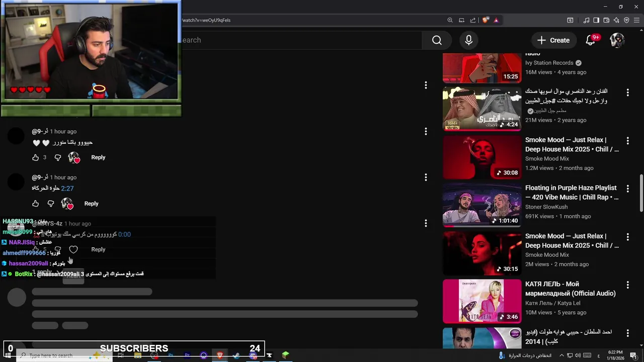644x362 pixels.
Task: Visit the Катя Лель / Katya Lel channel
Action: pyautogui.click(x=553, y=303)
